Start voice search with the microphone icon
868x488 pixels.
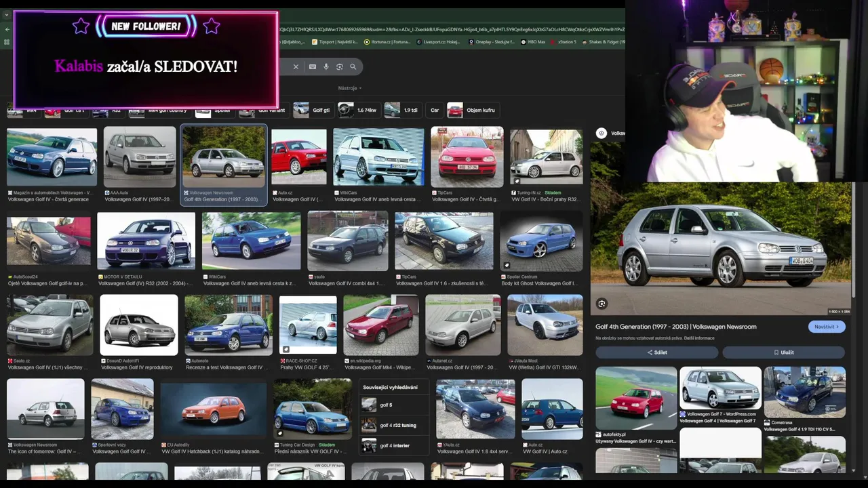click(x=326, y=66)
